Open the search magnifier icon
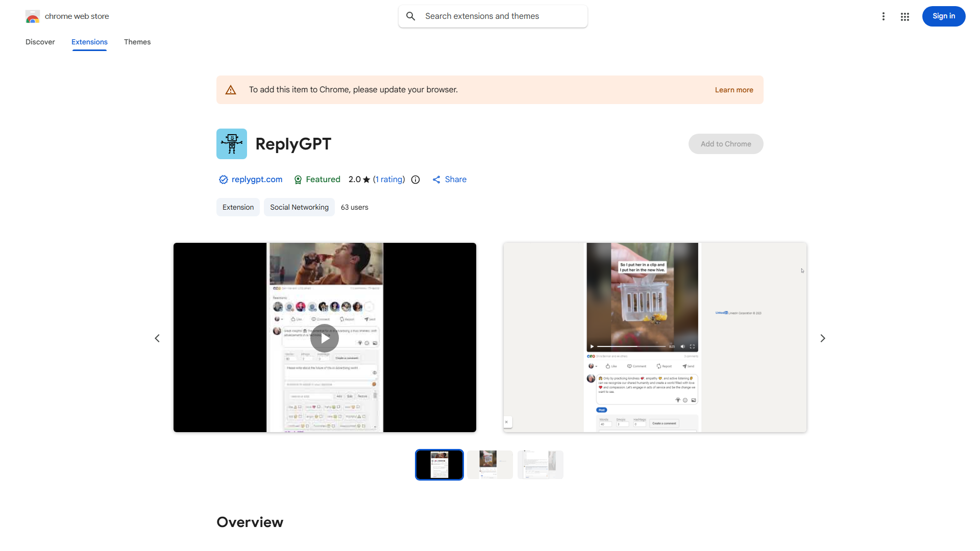 411,16
